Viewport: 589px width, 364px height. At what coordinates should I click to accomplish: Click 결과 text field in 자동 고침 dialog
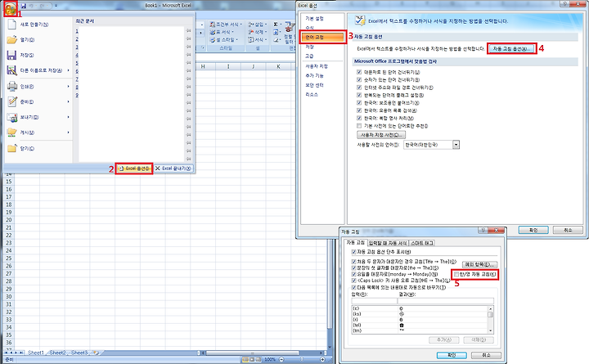[x=446, y=301]
